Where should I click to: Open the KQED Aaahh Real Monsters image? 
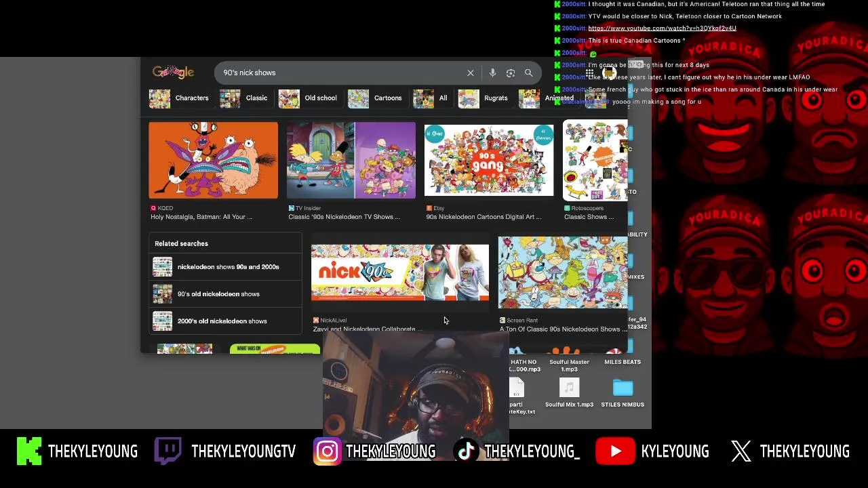[213, 161]
